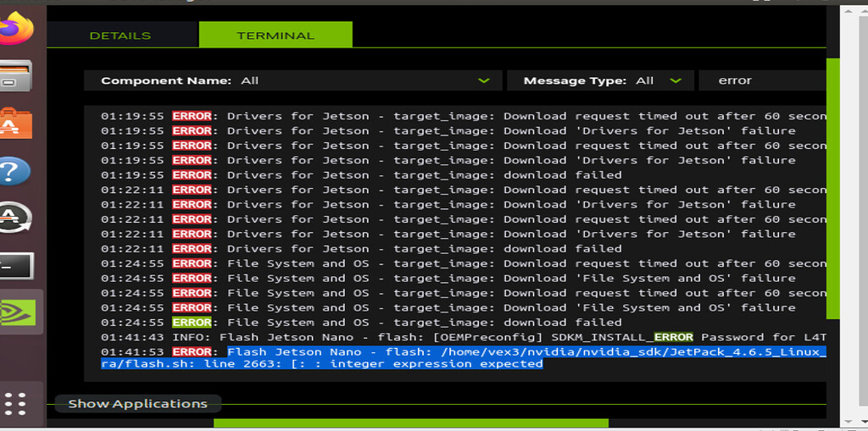Open the Ubuntu Software store icon

[x=17, y=124]
